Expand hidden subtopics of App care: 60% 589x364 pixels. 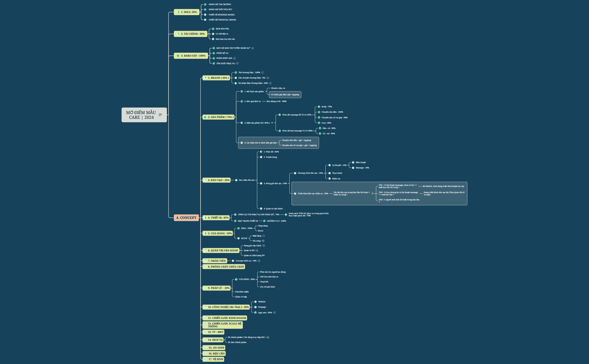pos(275,312)
